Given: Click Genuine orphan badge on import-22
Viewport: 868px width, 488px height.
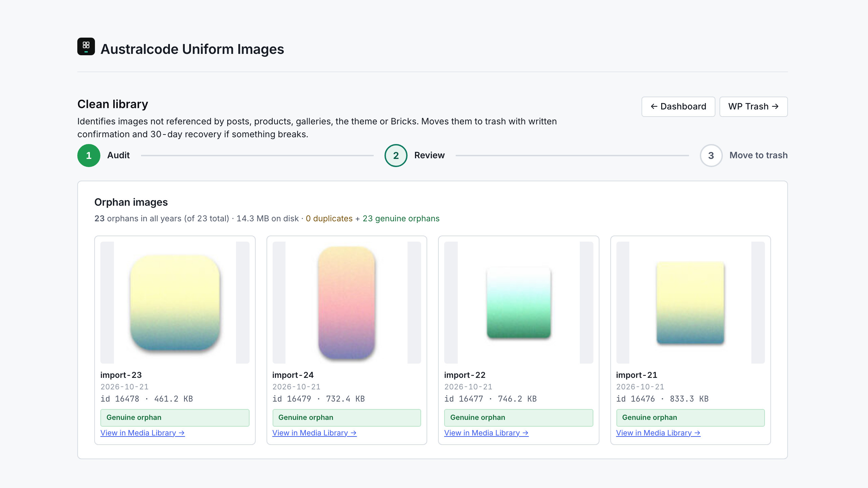Looking at the screenshot, I should 518,418.
